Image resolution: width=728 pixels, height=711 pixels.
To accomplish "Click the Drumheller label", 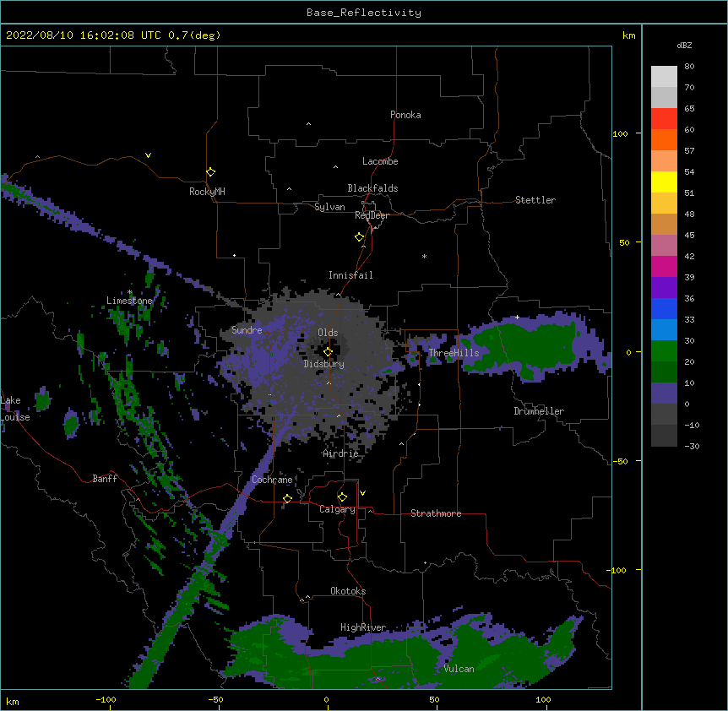I will (x=539, y=411).
